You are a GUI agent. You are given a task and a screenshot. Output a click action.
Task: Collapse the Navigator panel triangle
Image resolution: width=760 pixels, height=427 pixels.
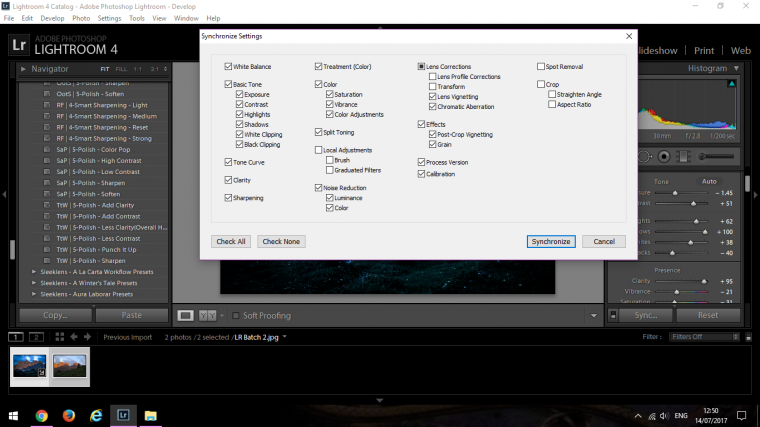(x=23, y=69)
